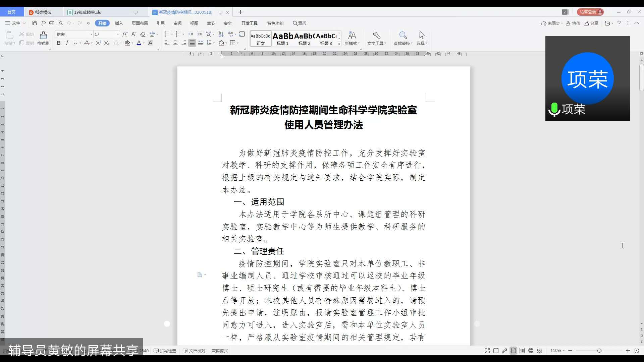This screenshot has width=644, height=362.
Task: Open the Insert (插入) ribbon tab
Action: click(119, 23)
